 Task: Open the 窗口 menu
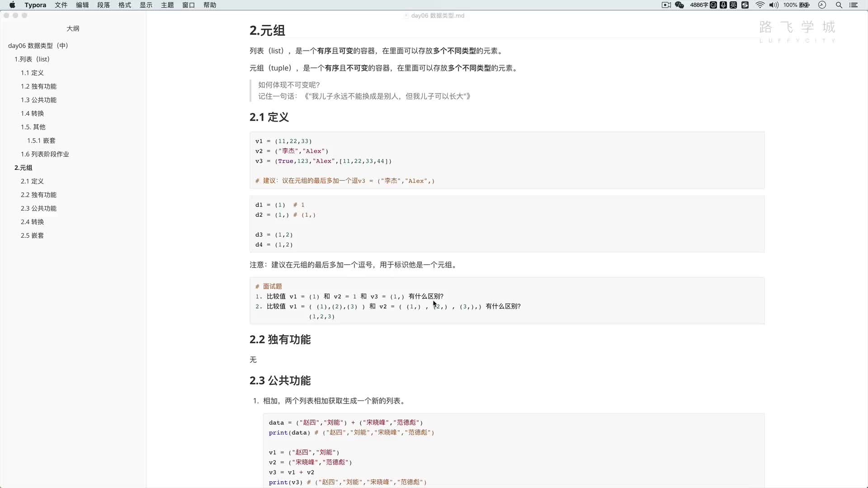[x=189, y=5]
